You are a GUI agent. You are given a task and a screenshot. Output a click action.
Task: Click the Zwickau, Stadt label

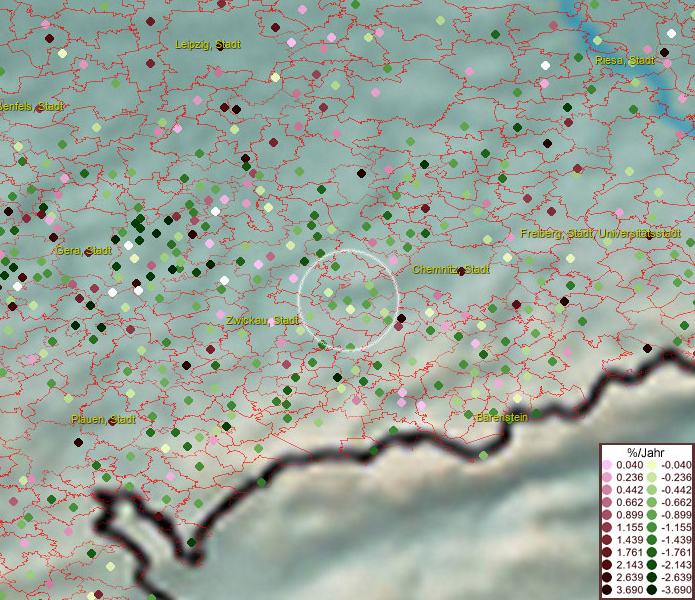tap(262, 320)
